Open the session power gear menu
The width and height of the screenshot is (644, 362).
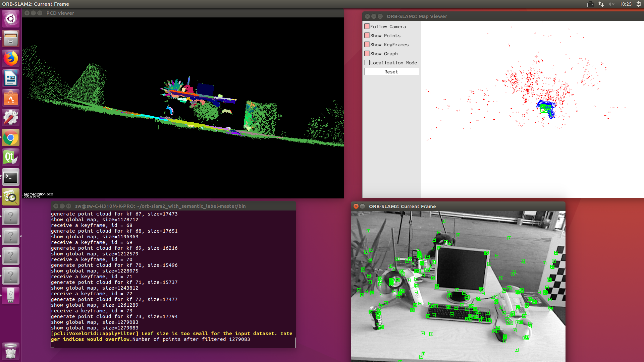click(x=639, y=4)
